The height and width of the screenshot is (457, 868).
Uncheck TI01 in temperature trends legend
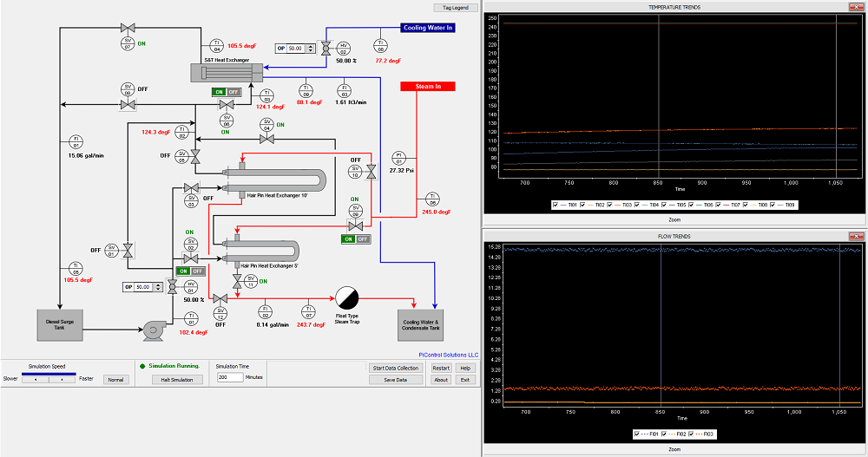point(556,205)
